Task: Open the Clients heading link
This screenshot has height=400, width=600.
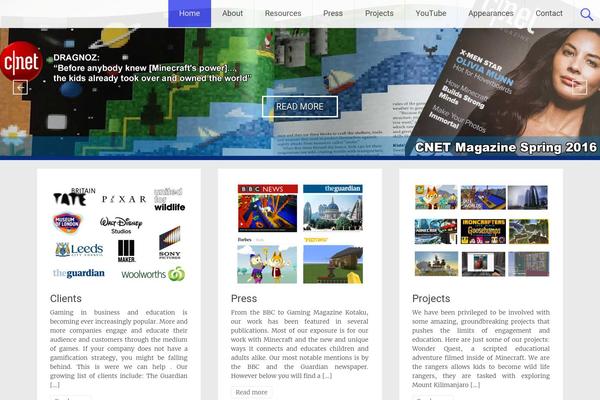Action: [66, 299]
